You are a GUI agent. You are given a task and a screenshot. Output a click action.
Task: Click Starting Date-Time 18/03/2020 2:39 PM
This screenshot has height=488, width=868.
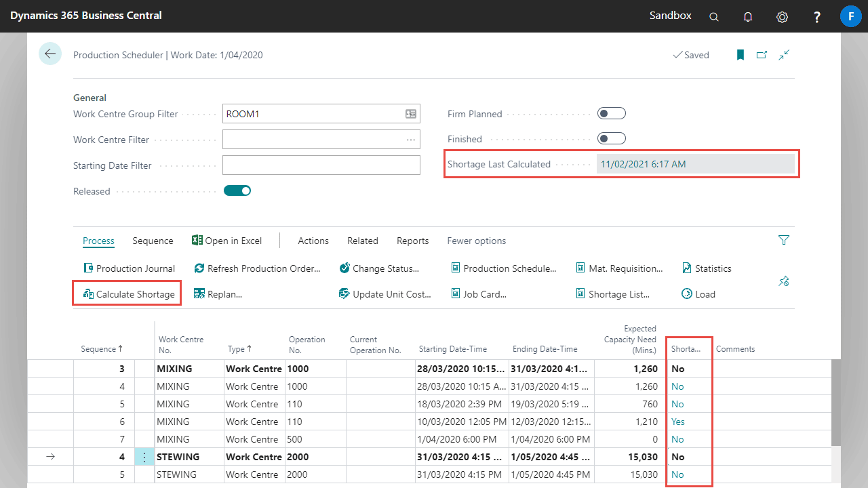(x=461, y=404)
